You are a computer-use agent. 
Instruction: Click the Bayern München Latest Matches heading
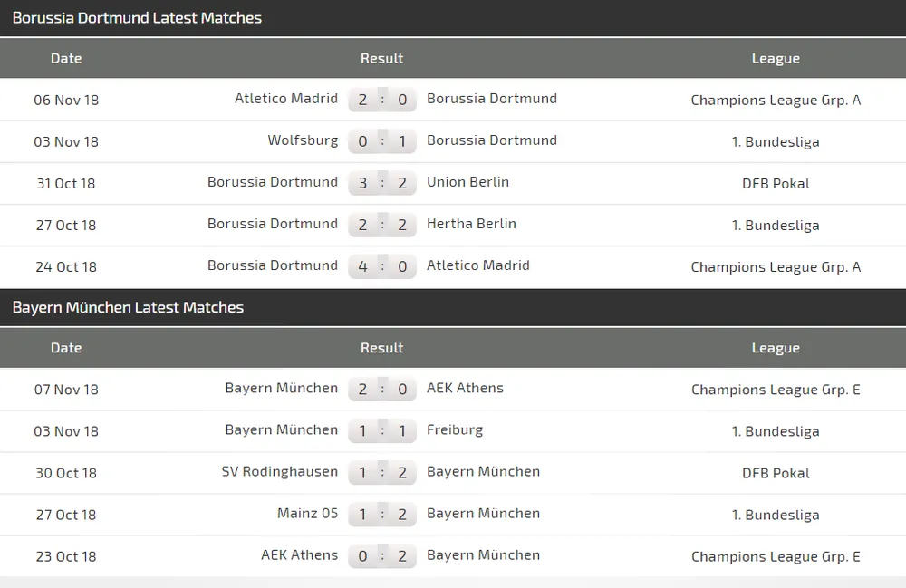click(x=128, y=308)
